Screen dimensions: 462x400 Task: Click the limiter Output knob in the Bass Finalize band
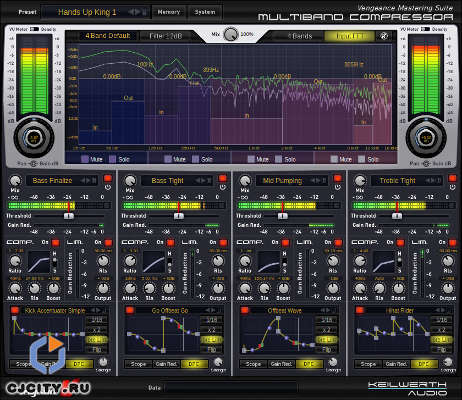(103, 289)
